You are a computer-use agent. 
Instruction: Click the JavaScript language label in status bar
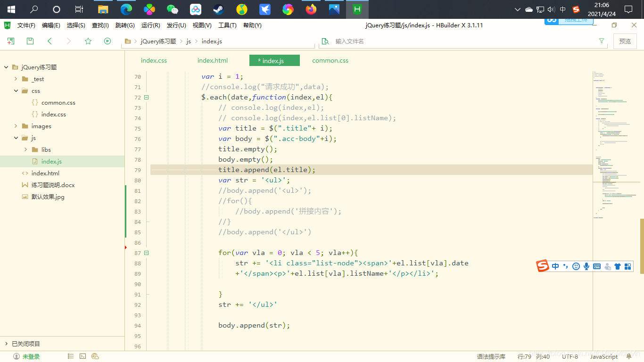pyautogui.click(x=604, y=357)
